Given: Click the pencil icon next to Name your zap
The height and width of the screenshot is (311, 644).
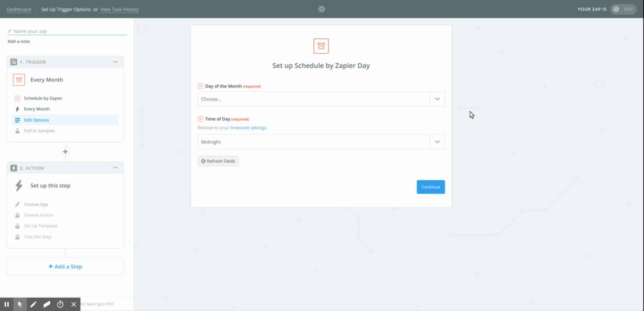Looking at the screenshot, I should (9, 30).
